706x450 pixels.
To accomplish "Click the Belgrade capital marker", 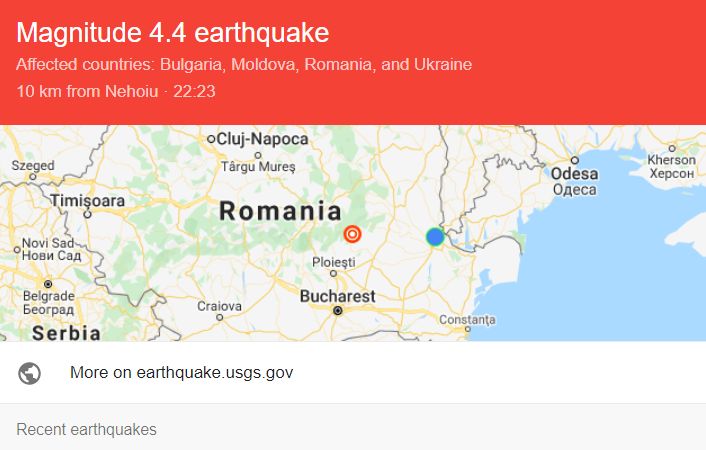I will (x=48, y=284).
